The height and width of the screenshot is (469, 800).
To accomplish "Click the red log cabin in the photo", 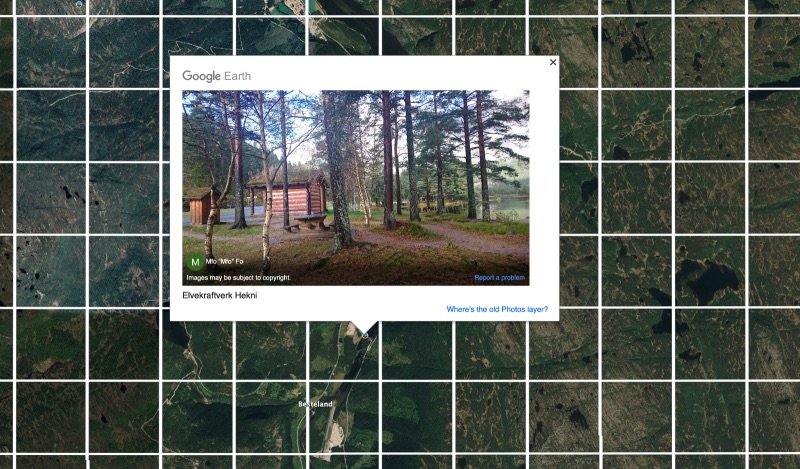I will pos(291,196).
